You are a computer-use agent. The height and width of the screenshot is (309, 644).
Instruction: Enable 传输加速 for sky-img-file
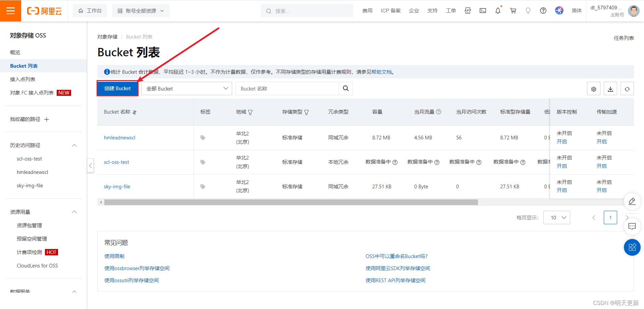pos(601,190)
